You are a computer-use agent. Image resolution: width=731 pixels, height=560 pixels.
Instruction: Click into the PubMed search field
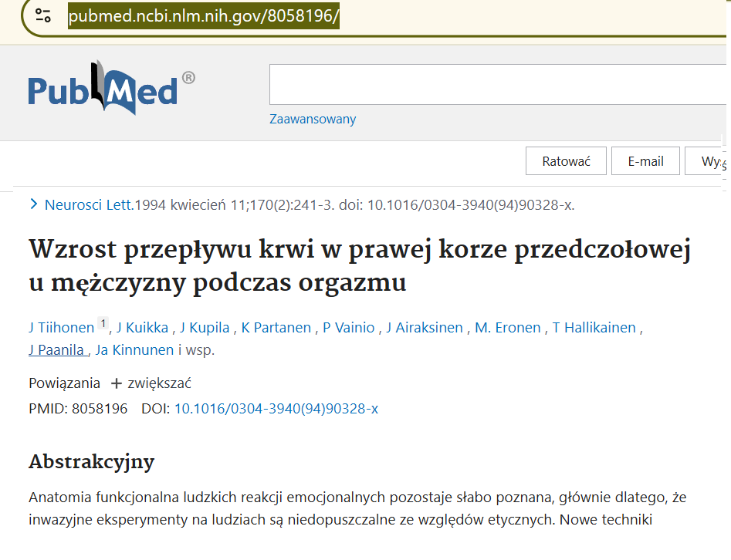coord(494,85)
